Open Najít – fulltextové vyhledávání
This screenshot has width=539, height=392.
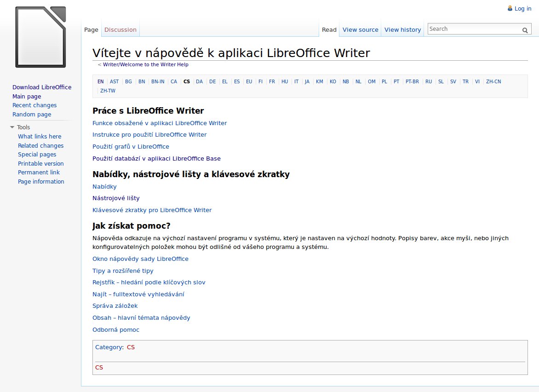click(x=138, y=294)
